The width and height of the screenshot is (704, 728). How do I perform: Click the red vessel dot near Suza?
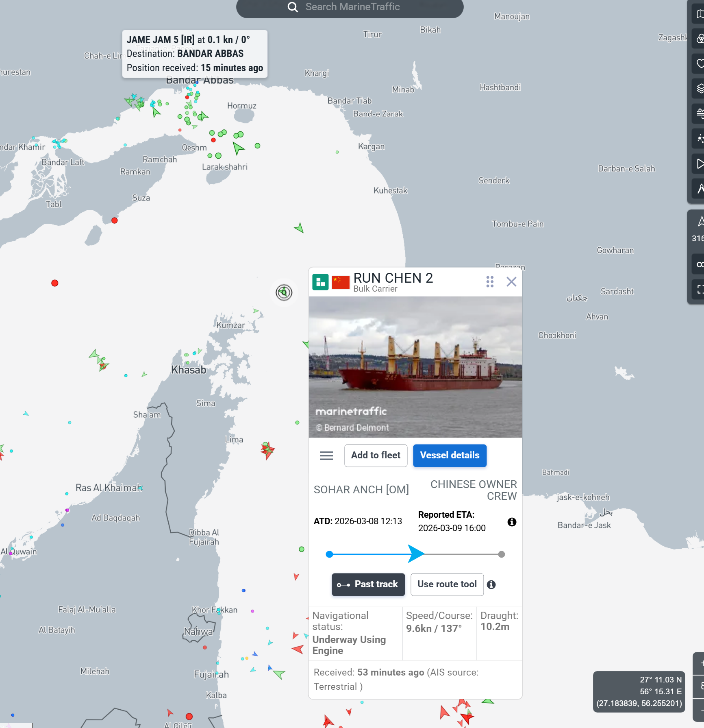point(115,220)
